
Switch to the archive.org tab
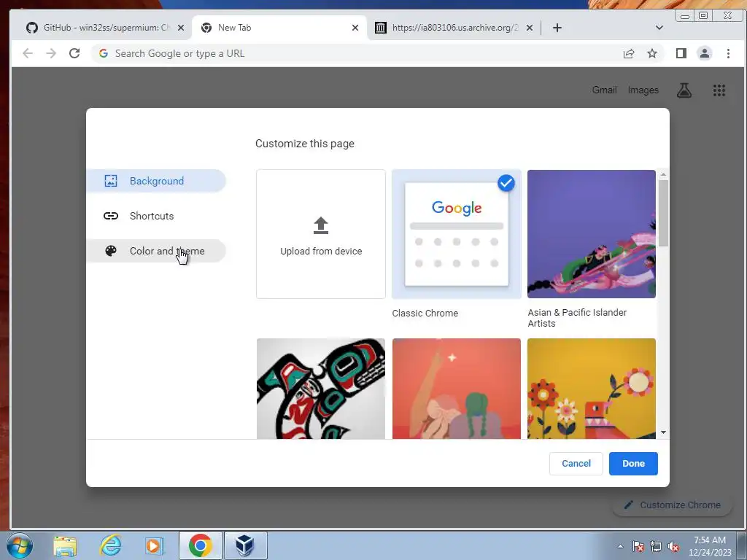pyautogui.click(x=454, y=28)
